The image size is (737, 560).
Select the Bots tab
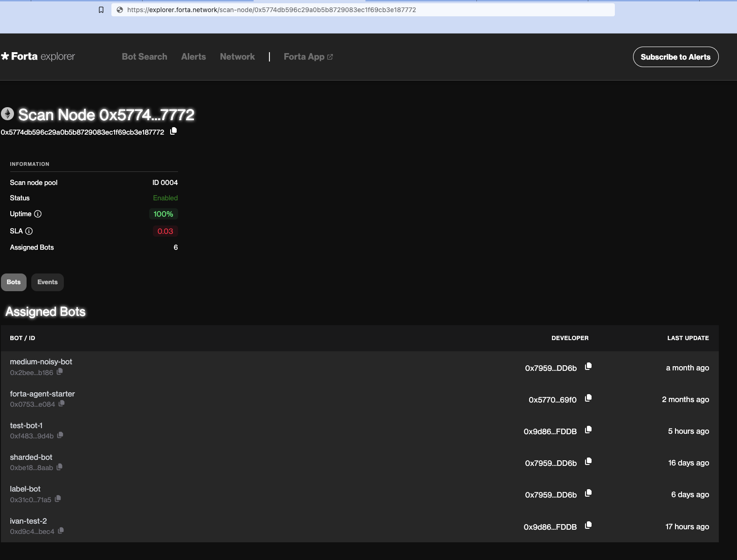tap(14, 282)
